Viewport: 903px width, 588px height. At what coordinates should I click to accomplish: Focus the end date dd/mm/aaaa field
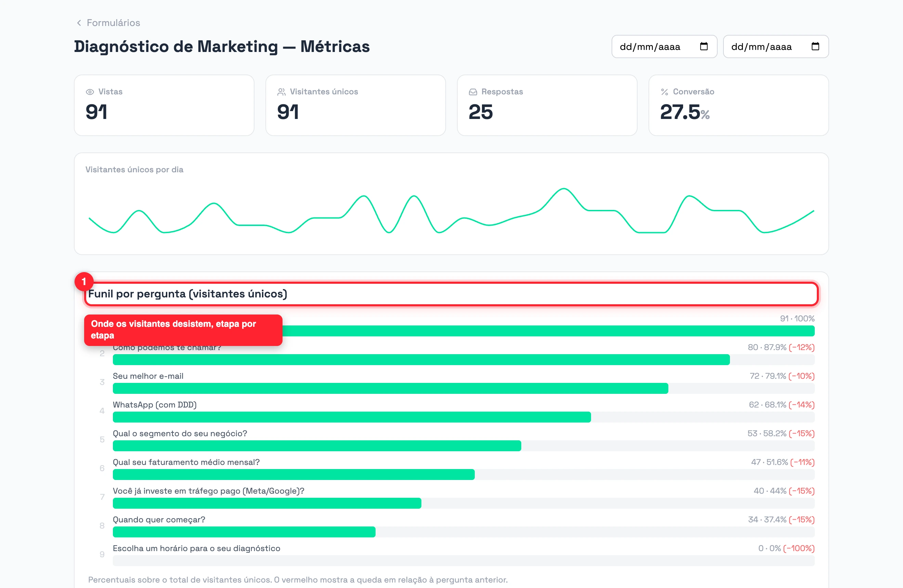775,46
